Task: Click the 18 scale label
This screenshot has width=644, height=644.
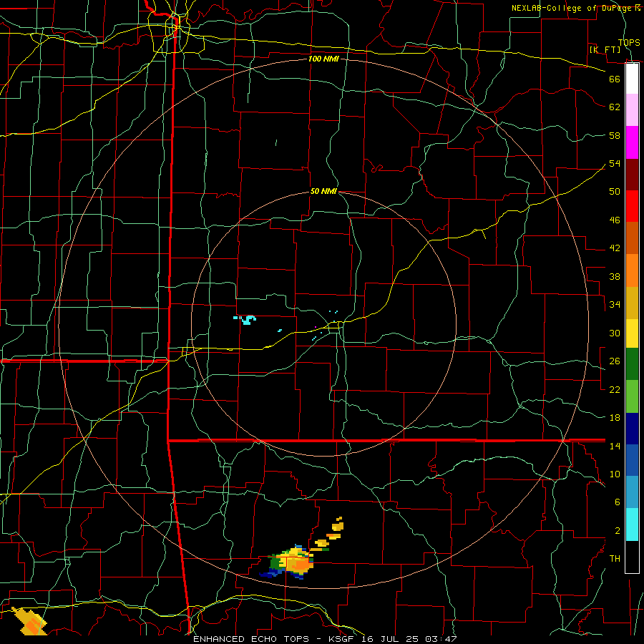Action: click(615, 418)
